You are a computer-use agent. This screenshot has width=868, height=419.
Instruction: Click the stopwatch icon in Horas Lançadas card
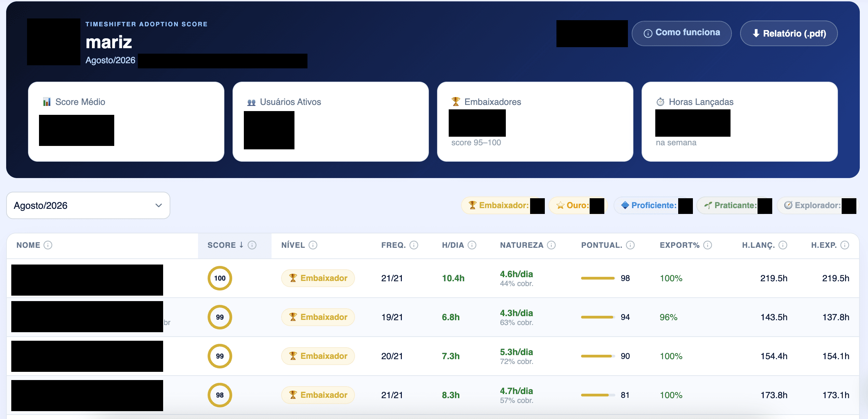pyautogui.click(x=660, y=102)
